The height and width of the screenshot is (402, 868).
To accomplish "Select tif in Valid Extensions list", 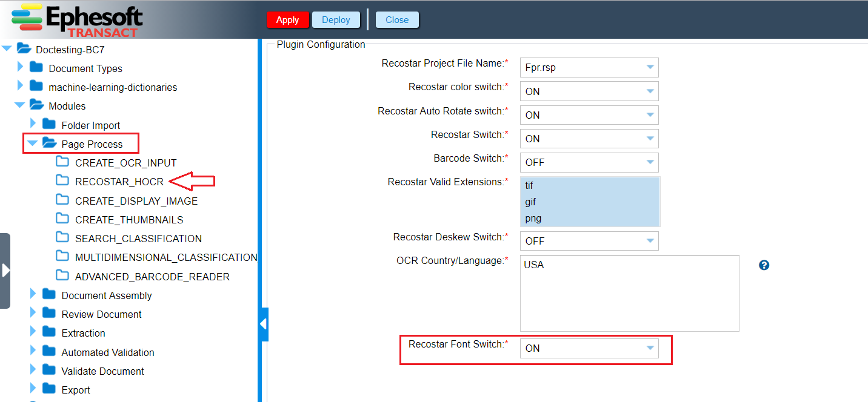I will pyautogui.click(x=589, y=186).
